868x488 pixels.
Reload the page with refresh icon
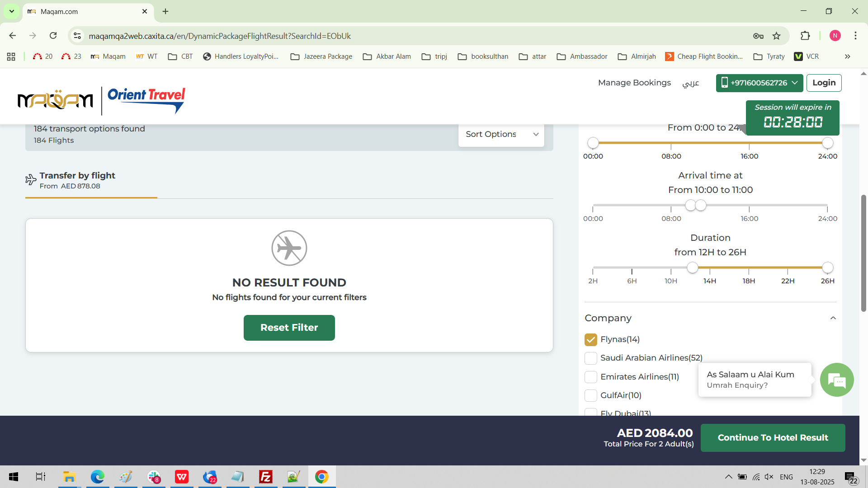click(x=53, y=36)
